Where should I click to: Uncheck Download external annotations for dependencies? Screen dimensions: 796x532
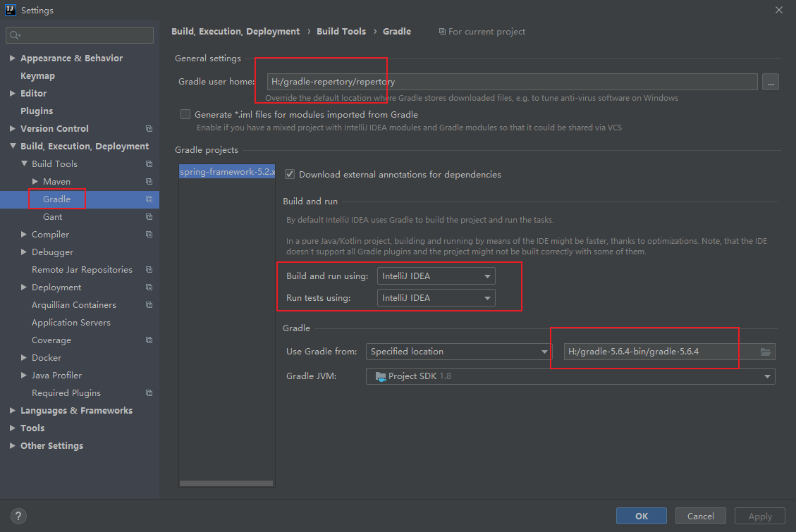(289, 174)
